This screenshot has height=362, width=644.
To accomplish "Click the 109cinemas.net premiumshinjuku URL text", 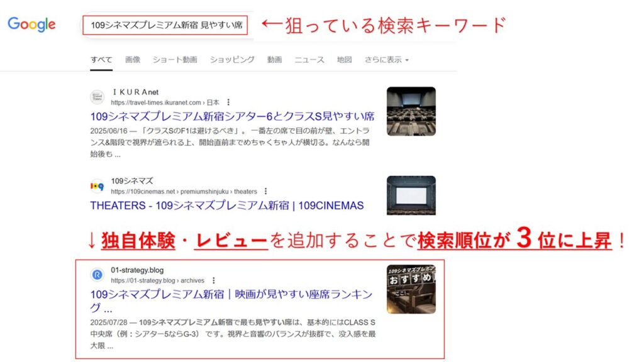I will (184, 192).
